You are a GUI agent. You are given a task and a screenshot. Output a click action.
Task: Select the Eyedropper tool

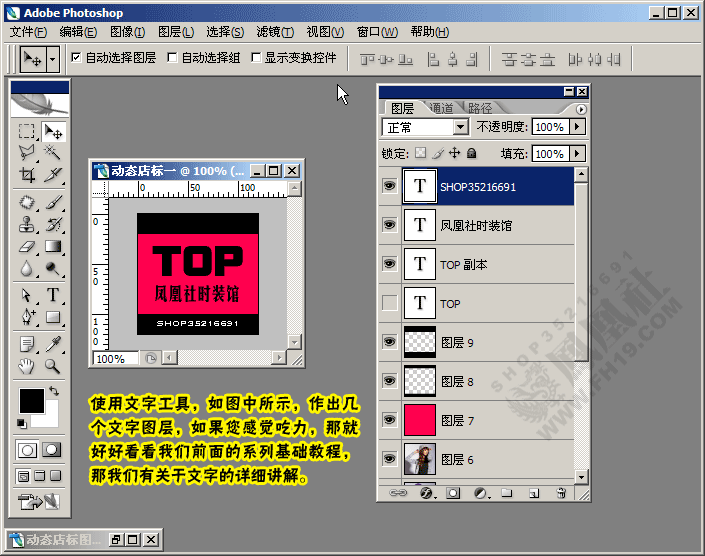(53, 344)
